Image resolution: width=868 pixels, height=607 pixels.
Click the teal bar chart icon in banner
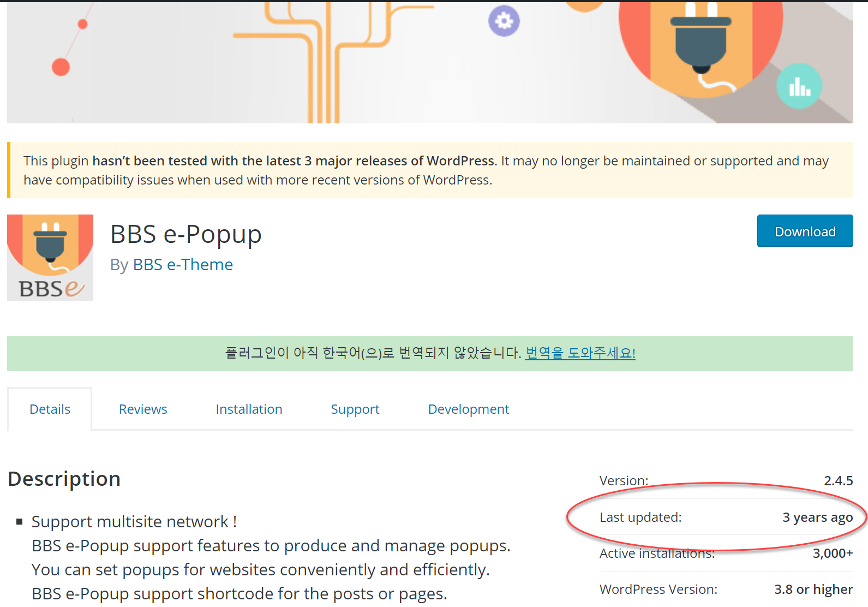click(x=799, y=86)
